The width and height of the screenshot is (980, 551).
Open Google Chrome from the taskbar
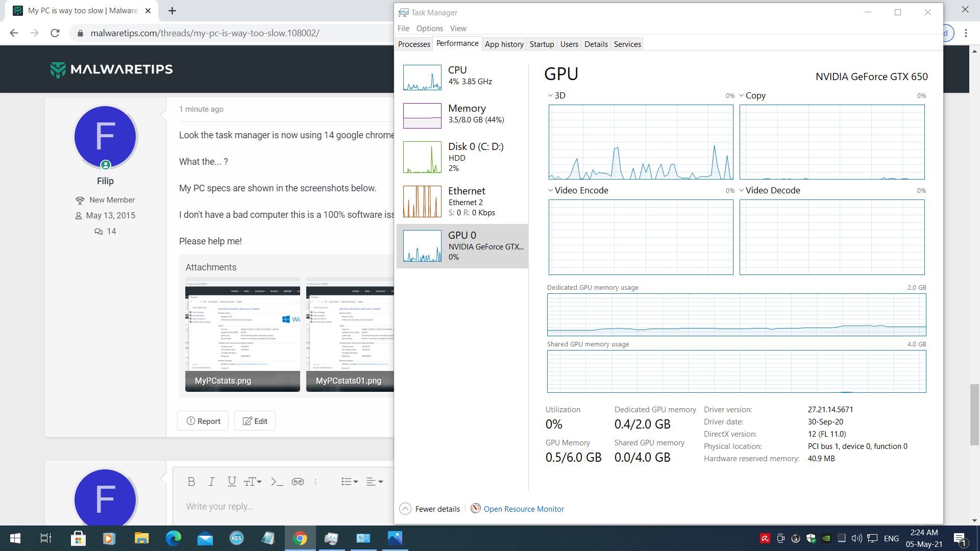(x=300, y=538)
